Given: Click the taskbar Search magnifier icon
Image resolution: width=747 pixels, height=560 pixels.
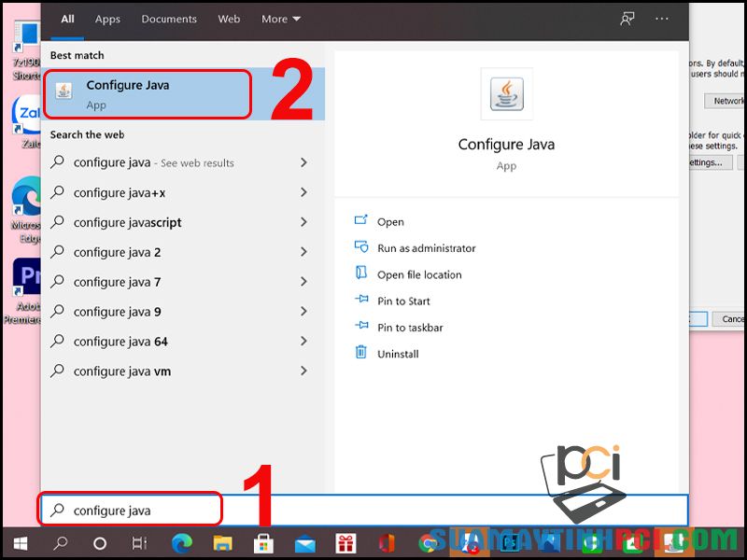Looking at the screenshot, I should 60,541.
